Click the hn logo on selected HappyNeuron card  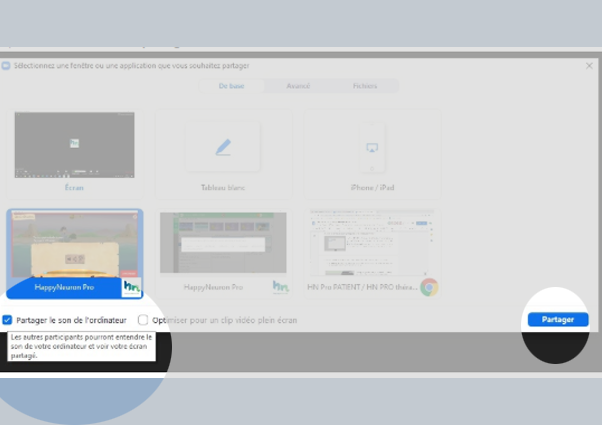coord(132,287)
